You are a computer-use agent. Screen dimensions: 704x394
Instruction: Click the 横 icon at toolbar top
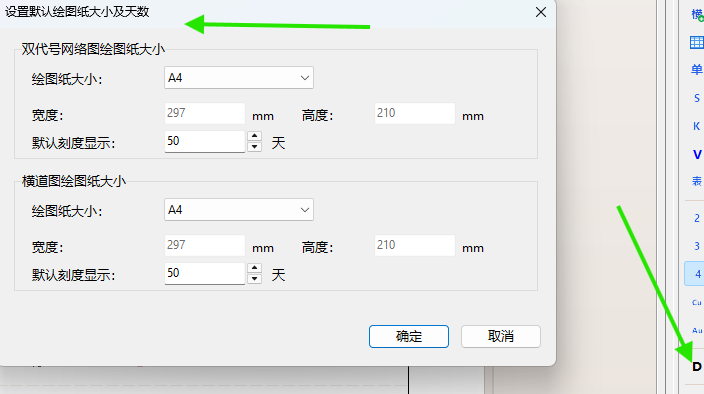(697, 14)
